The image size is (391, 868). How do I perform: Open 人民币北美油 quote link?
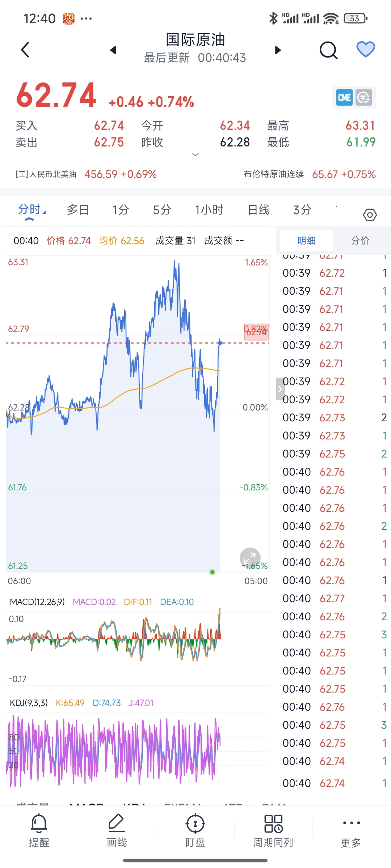click(86, 174)
